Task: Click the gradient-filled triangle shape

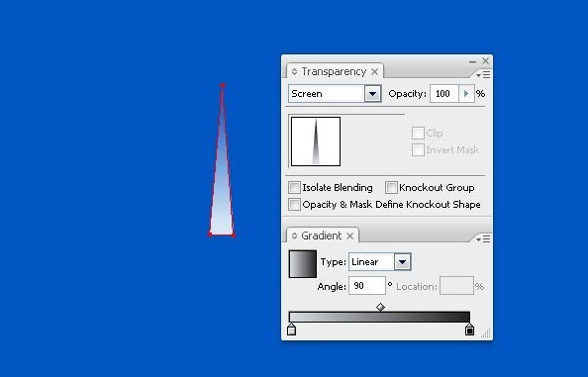Action: pos(222,187)
